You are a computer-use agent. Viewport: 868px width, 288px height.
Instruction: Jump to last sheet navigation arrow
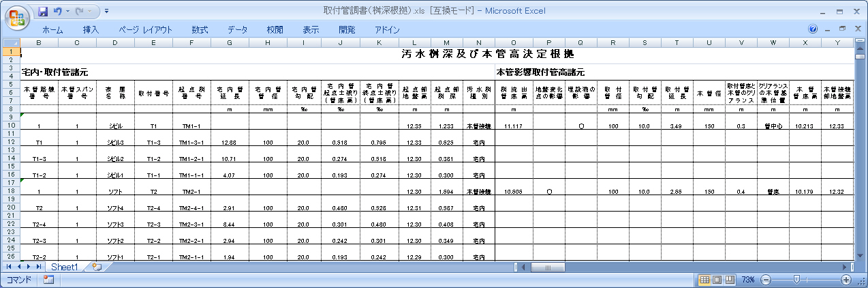38,267
